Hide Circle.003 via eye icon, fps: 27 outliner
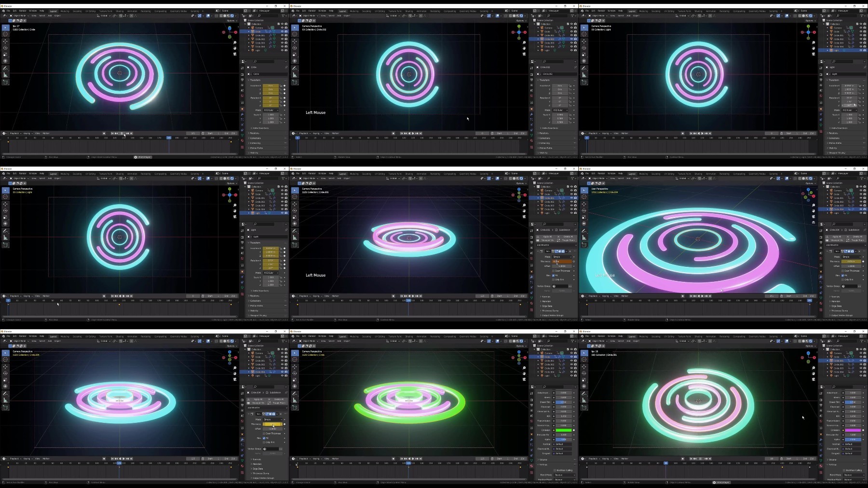868x488 pixels. tap(282, 43)
